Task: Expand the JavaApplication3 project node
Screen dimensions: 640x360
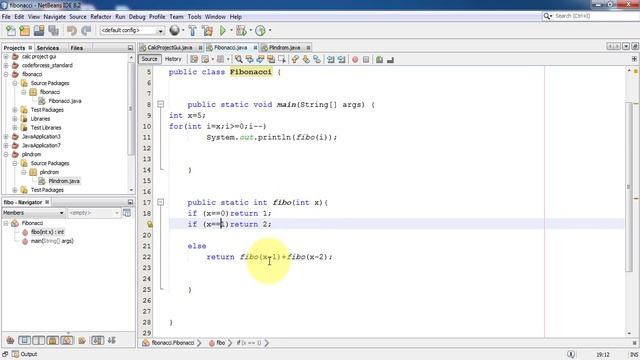Action: [6, 137]
